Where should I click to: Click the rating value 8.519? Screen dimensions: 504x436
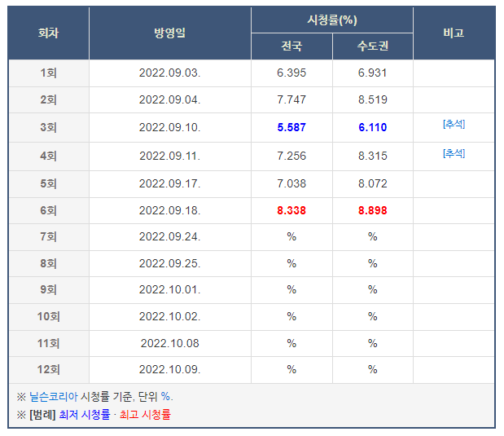(373, 99)
